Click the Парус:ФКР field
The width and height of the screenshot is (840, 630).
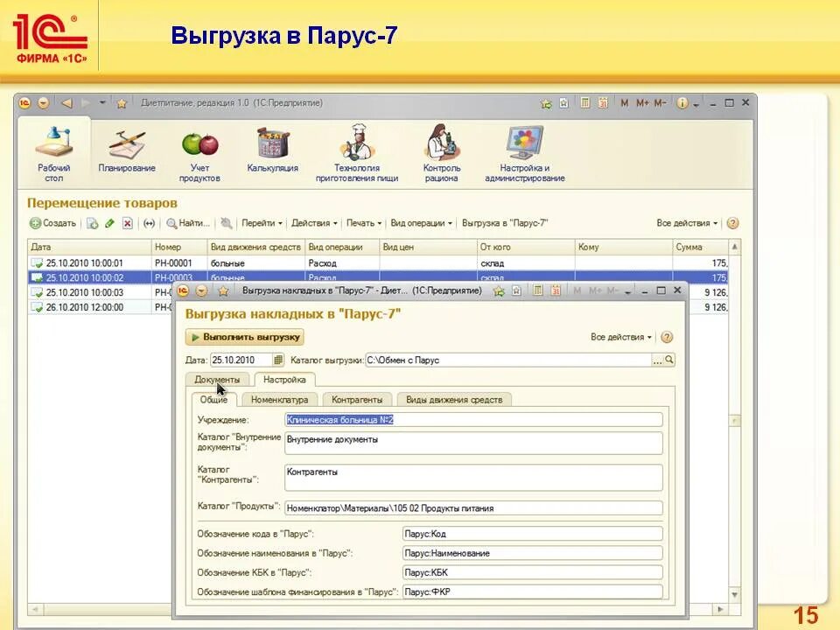[x=533, y=591]
